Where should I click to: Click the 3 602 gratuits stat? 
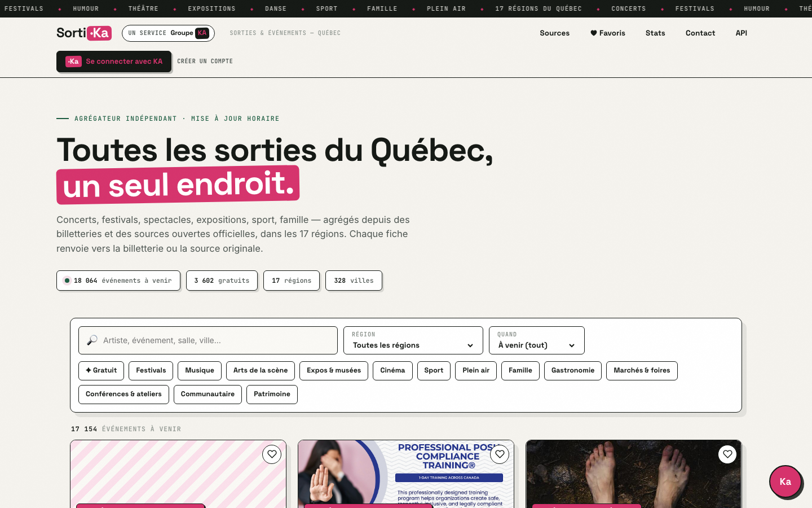click(x=222, y=281)
